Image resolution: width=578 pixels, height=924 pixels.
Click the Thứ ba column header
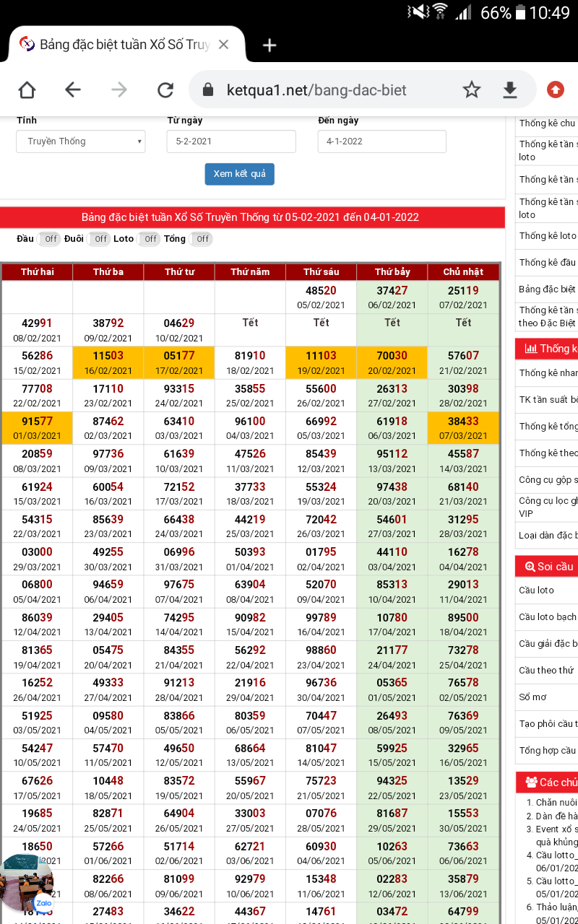pyautogui.click(x=108, y=271)
